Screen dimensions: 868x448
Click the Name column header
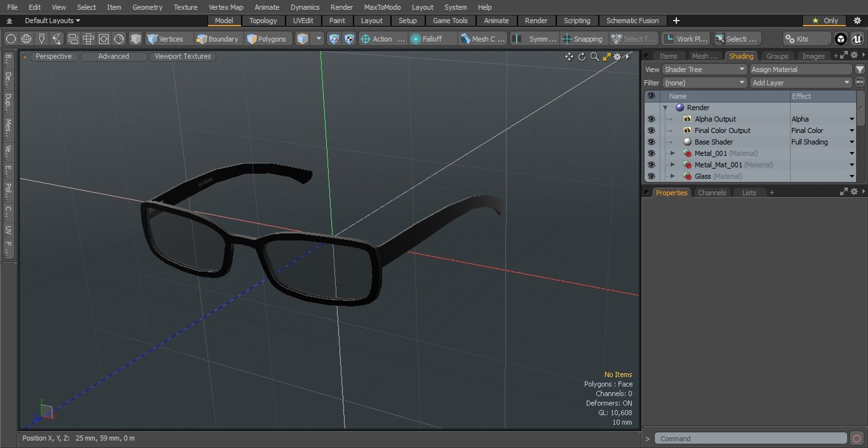coord(725,96)
